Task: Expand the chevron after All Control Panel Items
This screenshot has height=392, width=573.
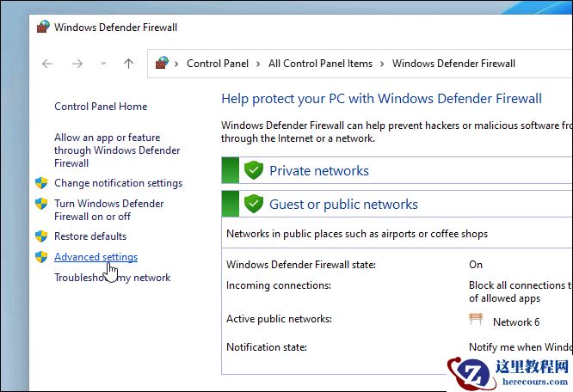Action: [x=382, y=64]
